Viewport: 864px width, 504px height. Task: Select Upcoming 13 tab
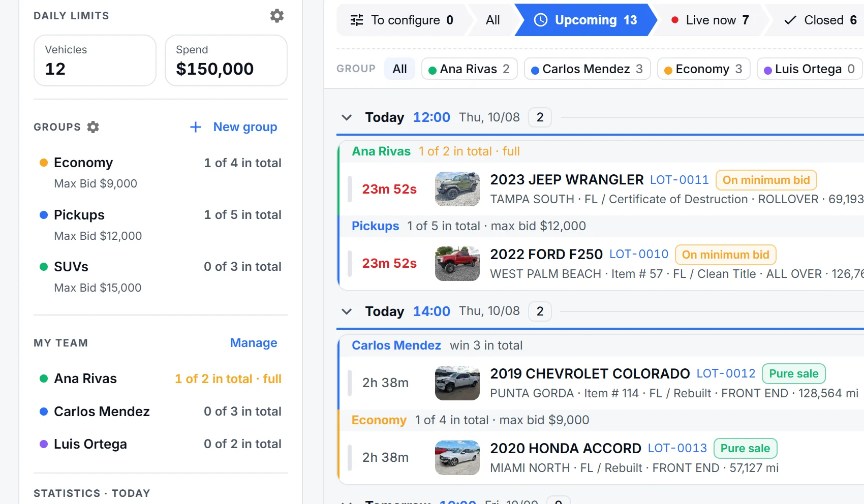click(585, 20)
